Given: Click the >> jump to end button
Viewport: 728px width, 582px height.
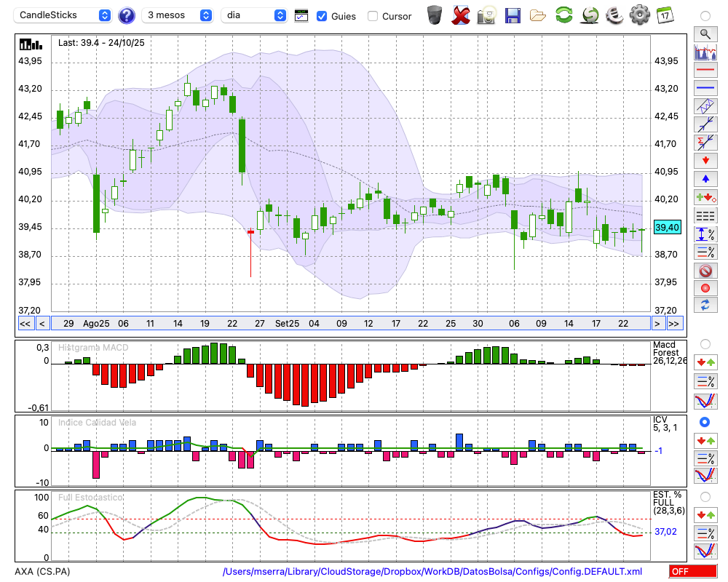Looking at the screenshot, I should point(674,324).
